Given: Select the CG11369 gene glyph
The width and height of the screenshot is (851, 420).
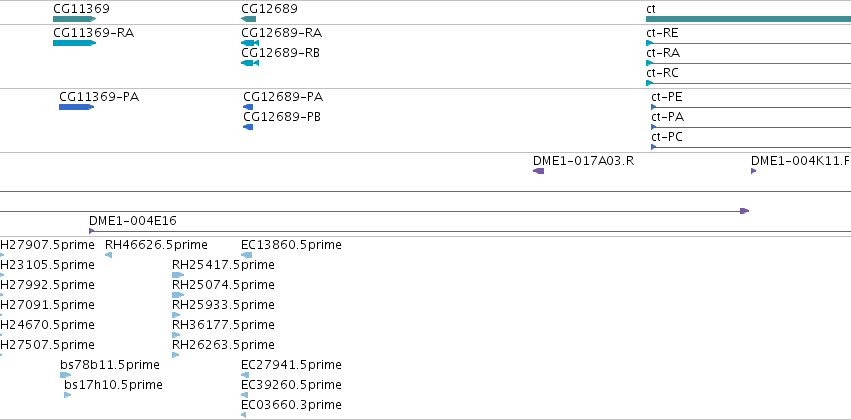Looking at the screenshot, I should click(74, 19).
